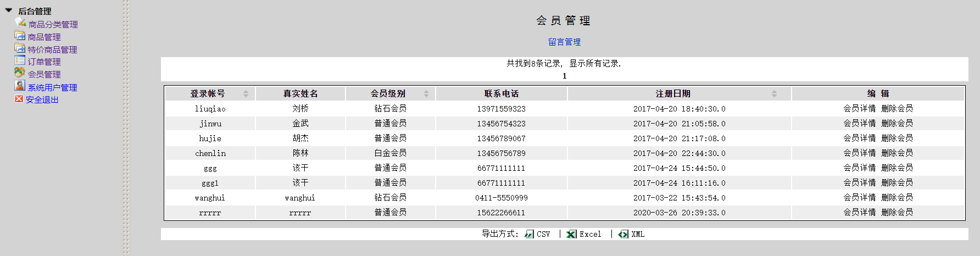This screenshot has width=980, height=256.
Task: Click the 商品分类管理 sidebar icon
Action: click(x=20, y=23)
